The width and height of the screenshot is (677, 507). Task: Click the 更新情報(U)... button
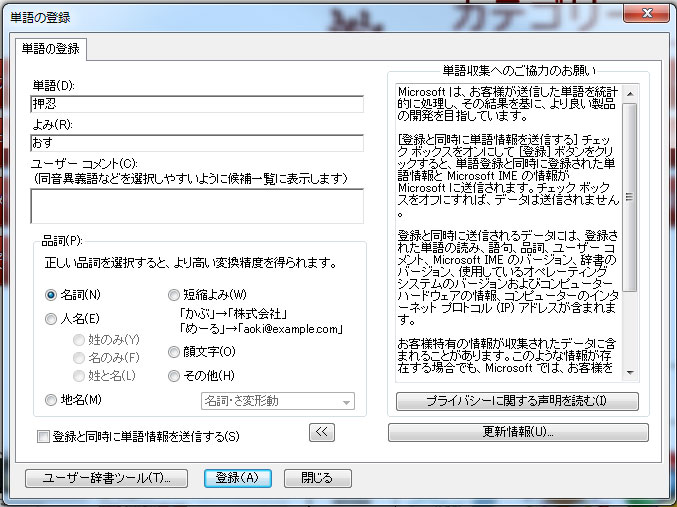[x=518, y=432]
